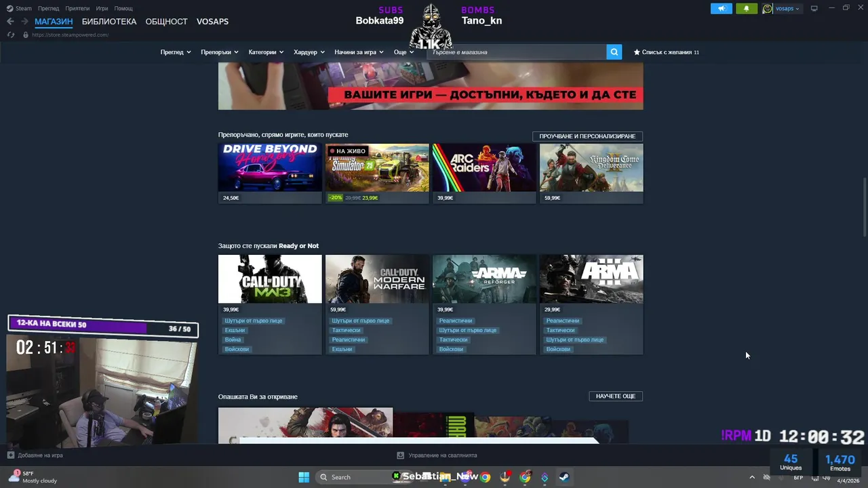The height and width of the screenshot is (488, 868).
Task: Click Добавяне на игра at bottom left
Action: pyautogui.click(x=40, y=455)
